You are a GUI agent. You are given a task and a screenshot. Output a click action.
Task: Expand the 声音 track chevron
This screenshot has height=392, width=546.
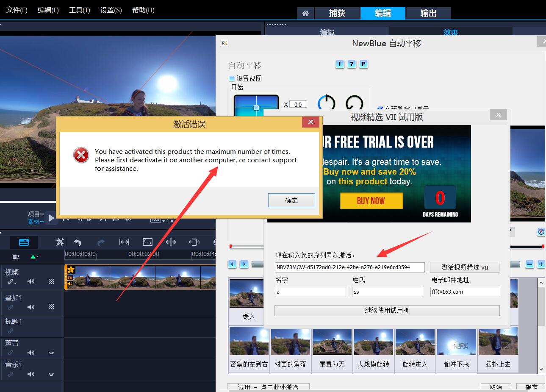(51, 353)
